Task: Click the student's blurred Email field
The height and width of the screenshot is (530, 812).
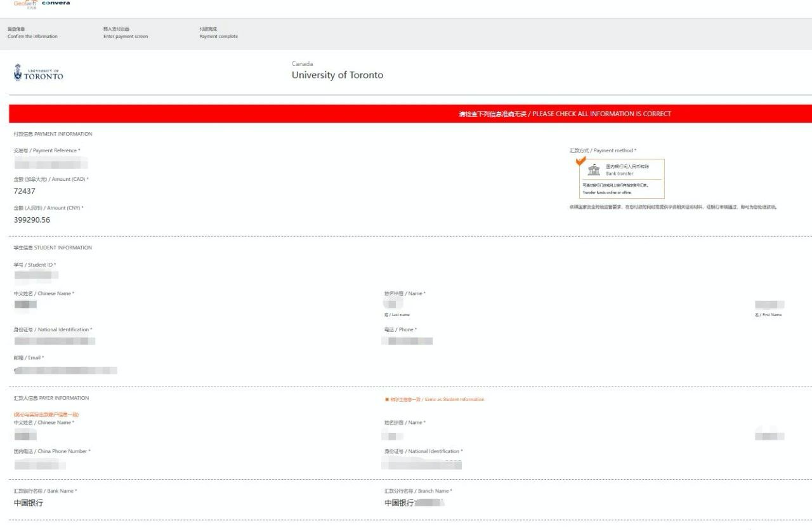Action: pos(65,369)
